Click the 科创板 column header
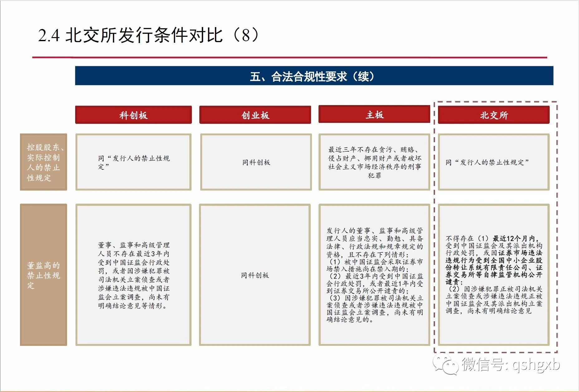The height and width of the screenshot is (392, 579). 134,115
